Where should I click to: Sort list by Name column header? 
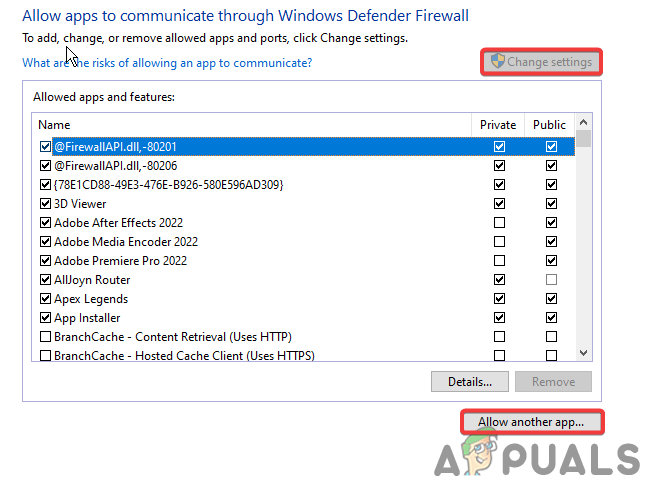[250, 125]
